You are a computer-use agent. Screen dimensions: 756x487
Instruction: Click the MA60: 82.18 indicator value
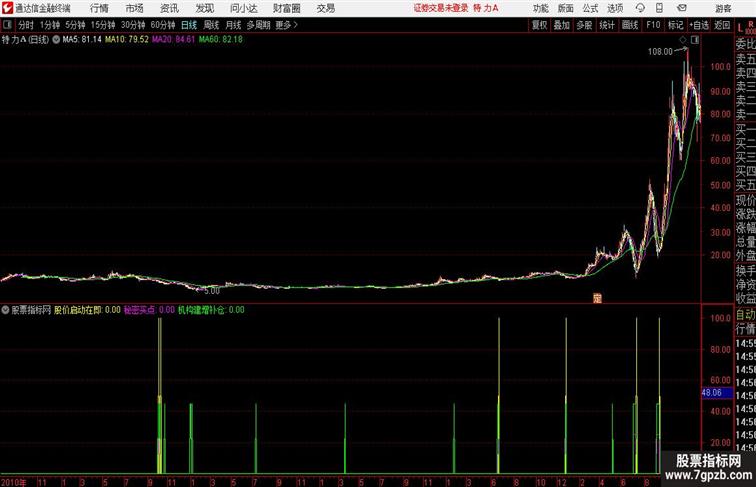coord(221,40)
